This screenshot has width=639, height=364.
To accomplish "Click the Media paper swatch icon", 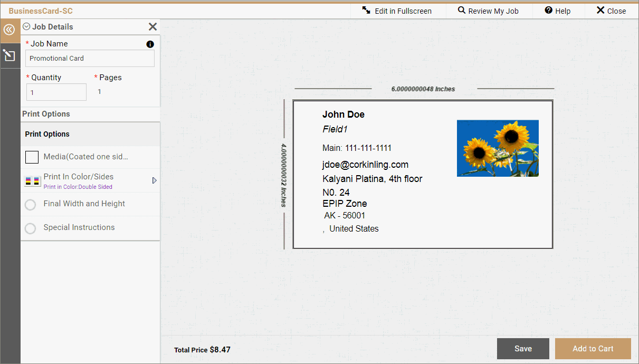I will point(32,157).
